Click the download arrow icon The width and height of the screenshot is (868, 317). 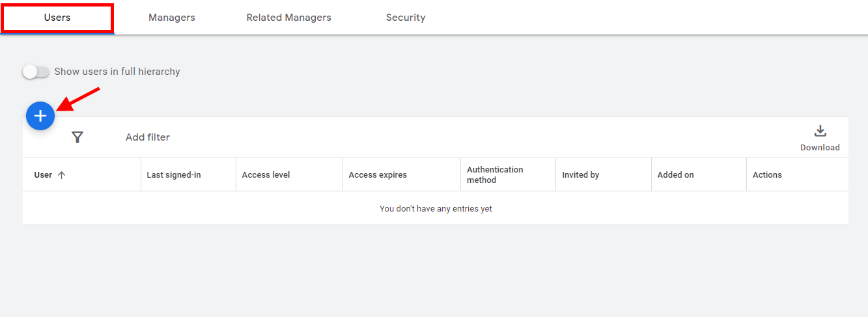point(820,131)
